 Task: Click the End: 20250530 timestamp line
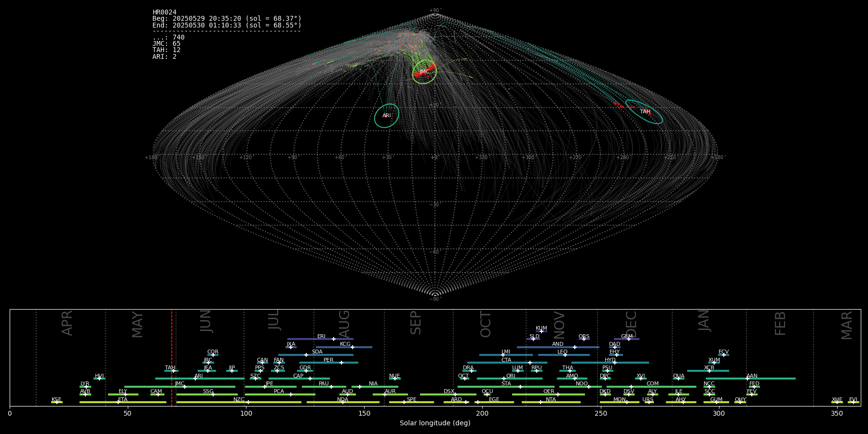227,25
